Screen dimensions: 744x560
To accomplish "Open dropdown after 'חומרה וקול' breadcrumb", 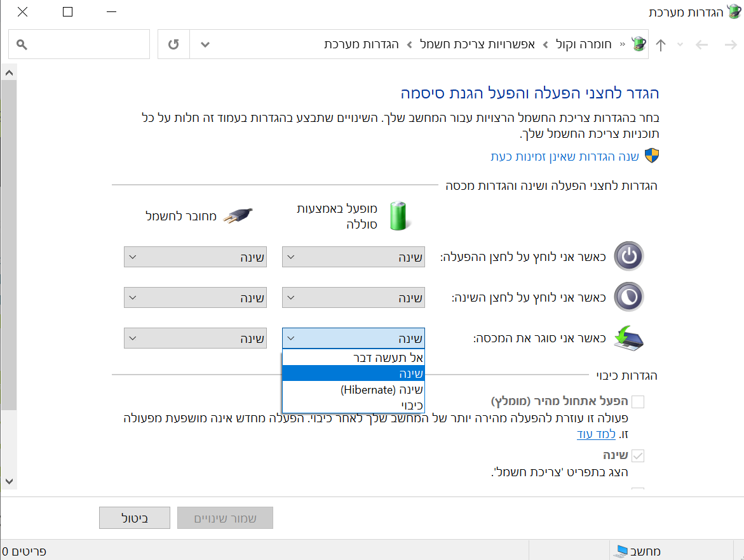I will [x=546, y=44].
